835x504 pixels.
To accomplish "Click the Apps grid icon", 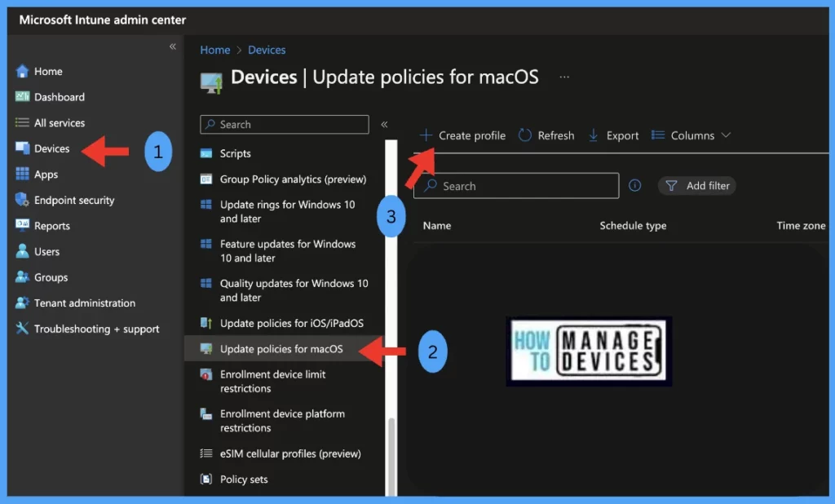I will point(22,174).
